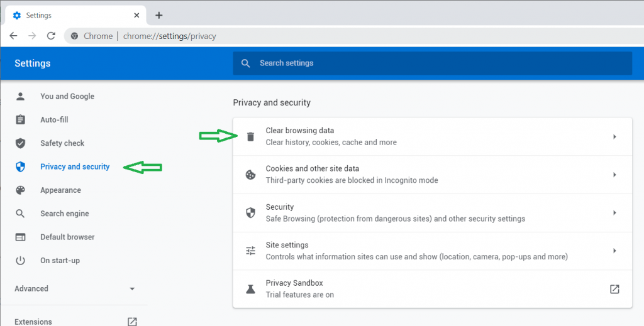Click the arrow beside Clear browsing data
644x326 pixels.
[614, 136]
